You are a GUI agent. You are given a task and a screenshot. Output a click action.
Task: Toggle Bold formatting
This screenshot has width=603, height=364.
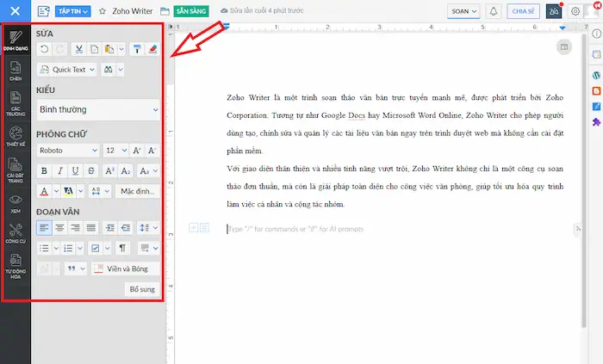[46, 170]
